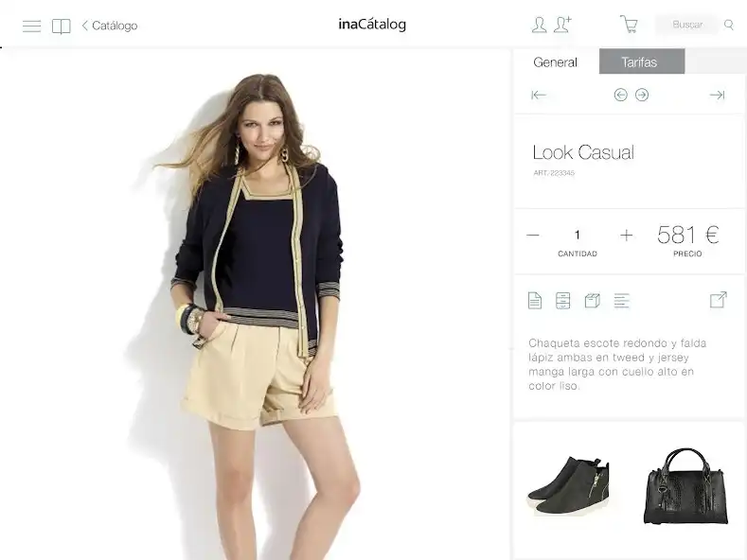747x560 pixels.
Task: Open the catalog book icon
Action: [61, 26]
